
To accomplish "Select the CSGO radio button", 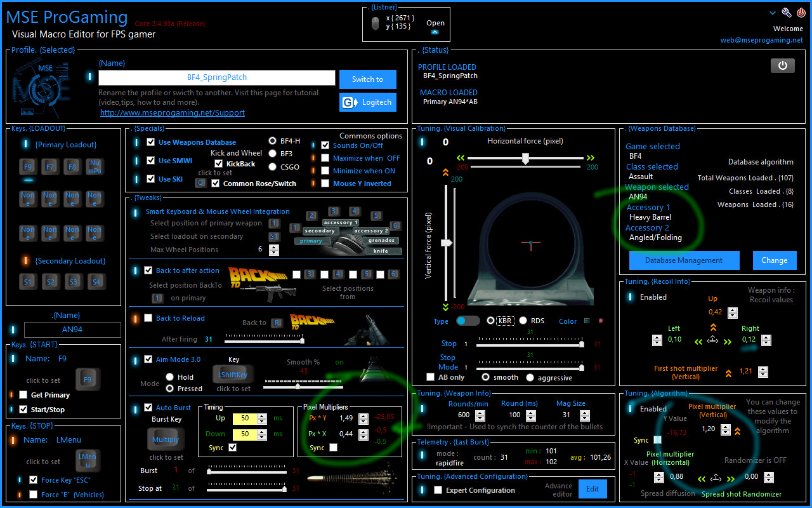I will coord(273,167).
